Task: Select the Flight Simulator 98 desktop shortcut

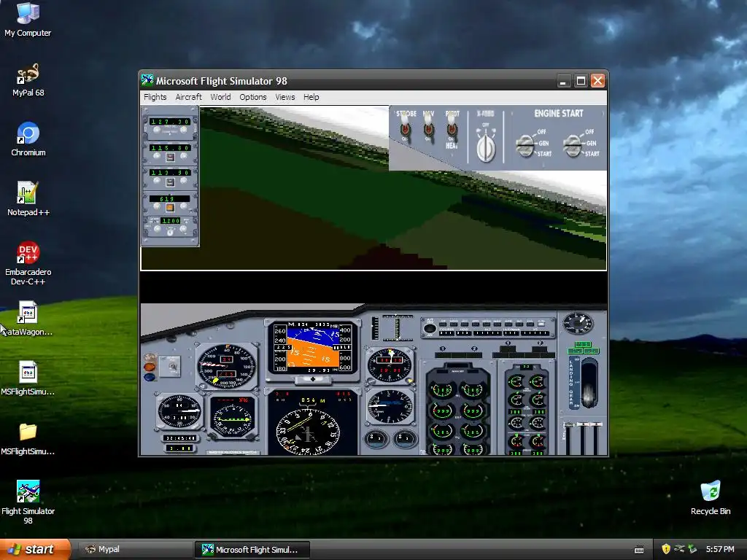Action: click(x=28, y=502)
